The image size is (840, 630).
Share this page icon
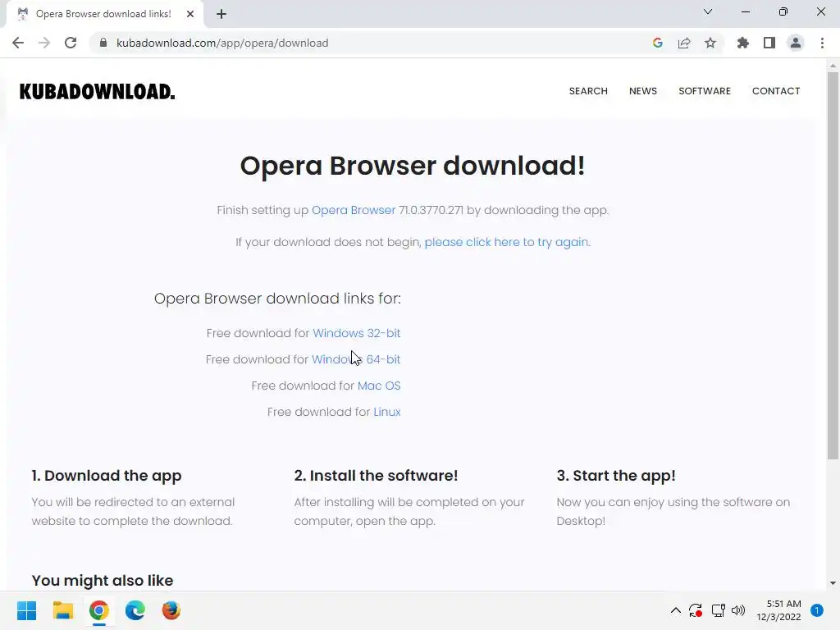point(684,43)
